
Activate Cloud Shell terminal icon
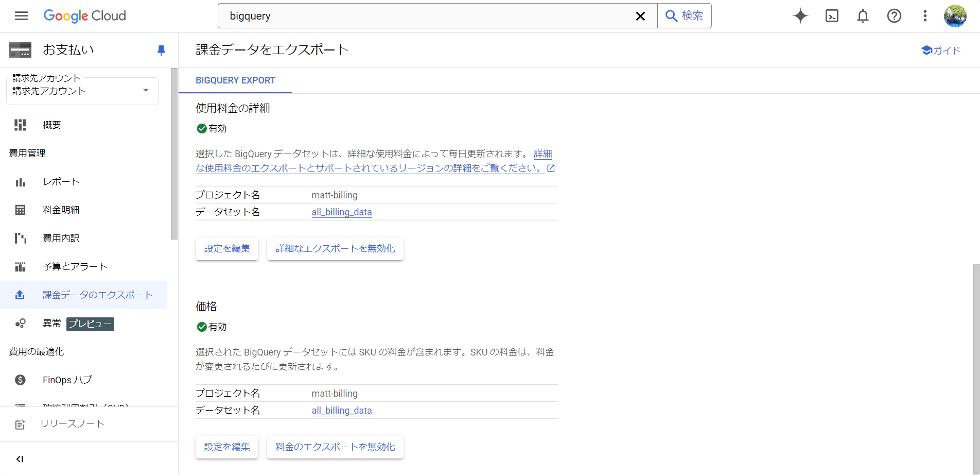coord(832,16)
